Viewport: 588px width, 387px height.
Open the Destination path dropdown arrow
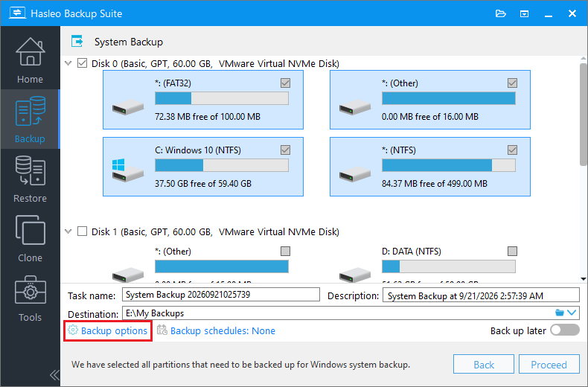click(x=572, y=313)
